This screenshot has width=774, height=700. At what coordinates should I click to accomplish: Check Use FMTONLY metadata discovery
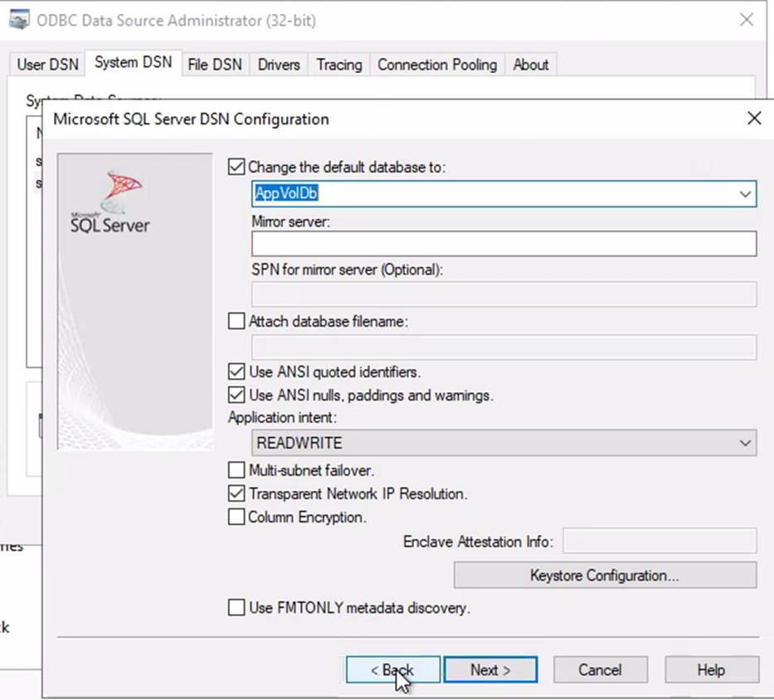point(236,608)
